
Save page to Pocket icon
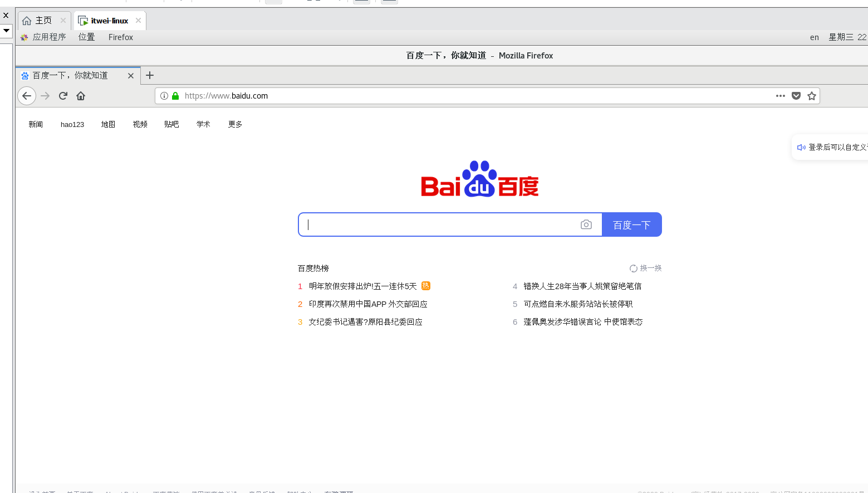click(x=796, y=96)
